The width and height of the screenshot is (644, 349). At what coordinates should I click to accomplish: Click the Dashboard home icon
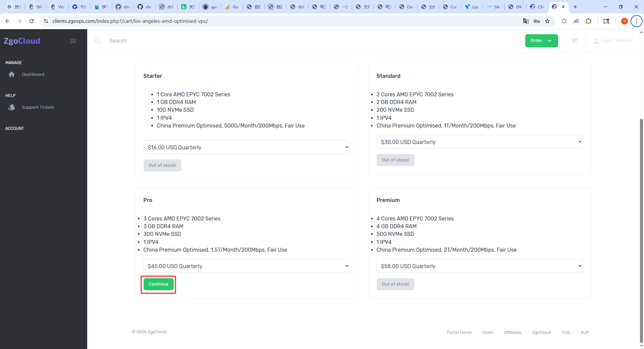click(12, 74)
